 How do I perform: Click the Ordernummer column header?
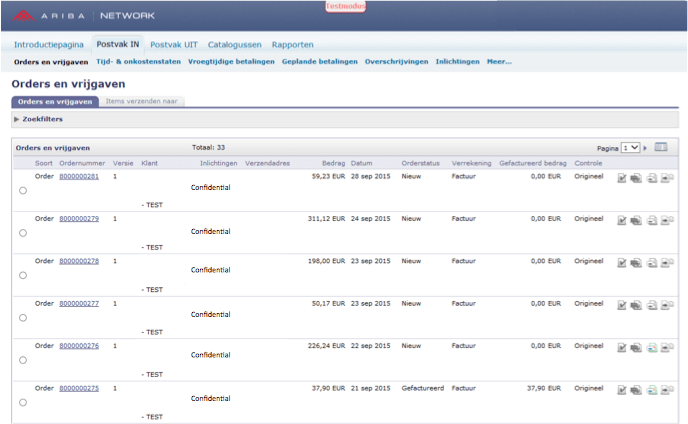coord(82,163)
